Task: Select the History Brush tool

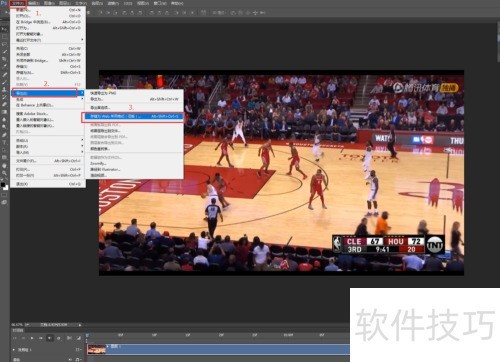Action: 4,97
